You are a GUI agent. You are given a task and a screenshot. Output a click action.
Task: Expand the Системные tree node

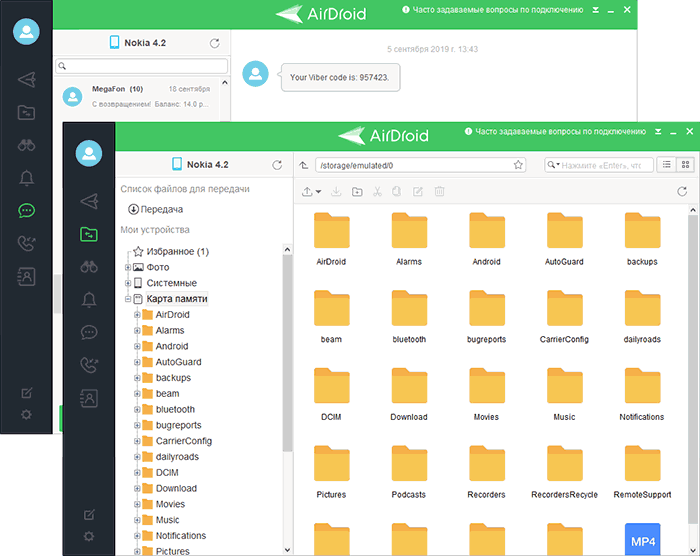128,283
